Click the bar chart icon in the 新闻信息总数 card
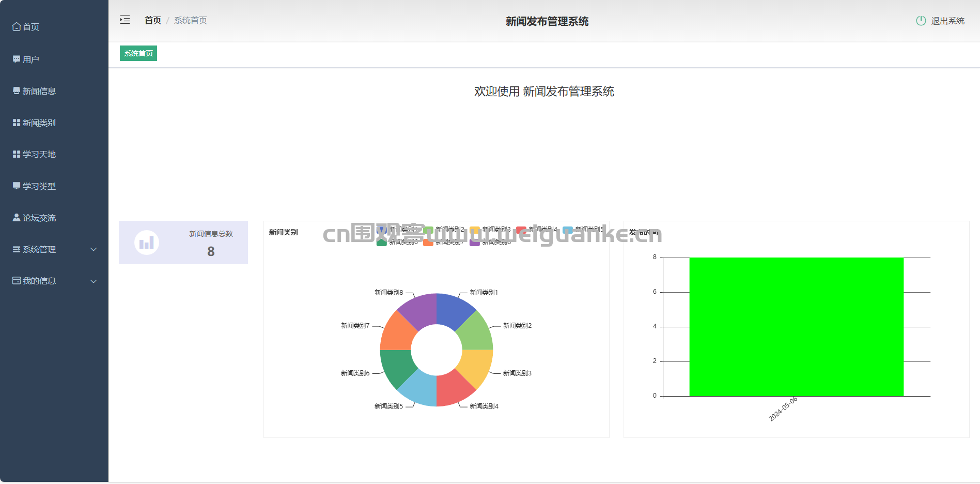 pyautogui.click(x=147, y=243)
